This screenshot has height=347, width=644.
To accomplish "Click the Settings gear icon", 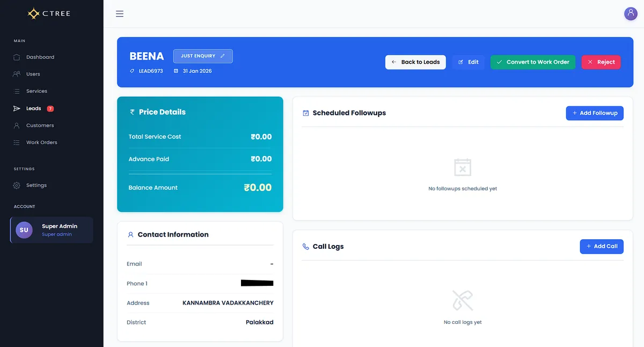I will pos(17,185).
